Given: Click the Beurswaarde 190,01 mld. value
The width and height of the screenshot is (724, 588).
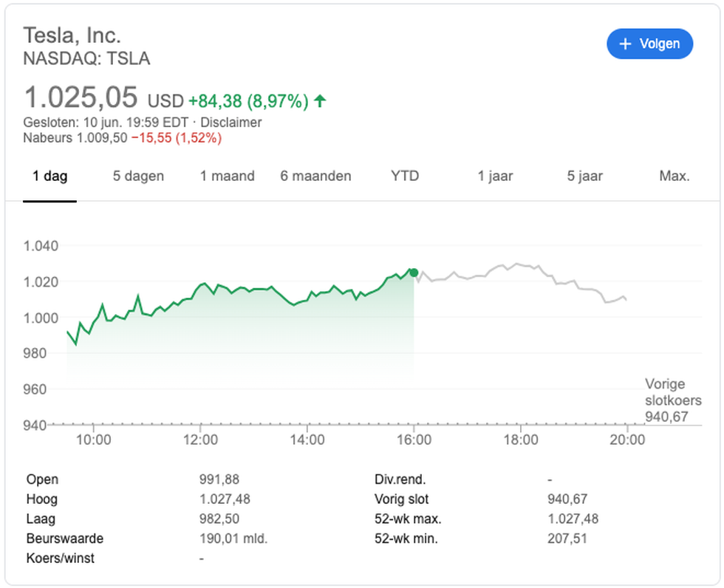Looking at the screenshot, I should [x=233, y=539].
